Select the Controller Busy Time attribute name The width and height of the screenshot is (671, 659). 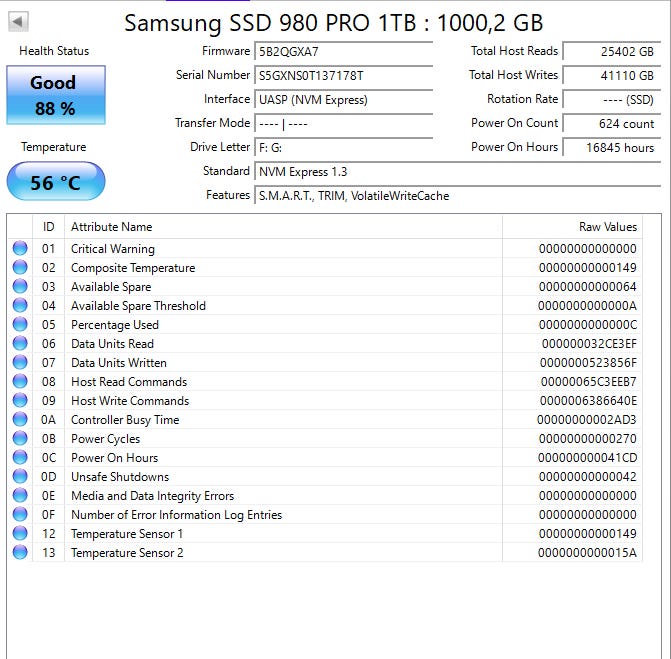(125, 420)
